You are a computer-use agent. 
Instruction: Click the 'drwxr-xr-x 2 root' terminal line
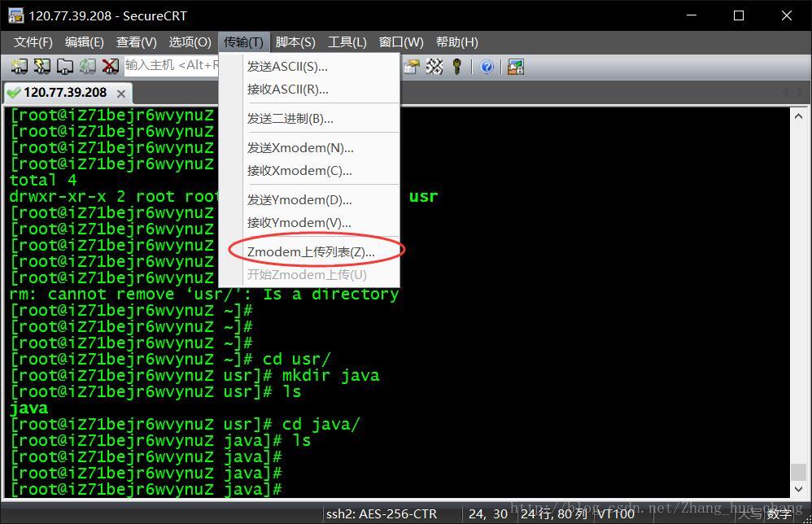114,197
